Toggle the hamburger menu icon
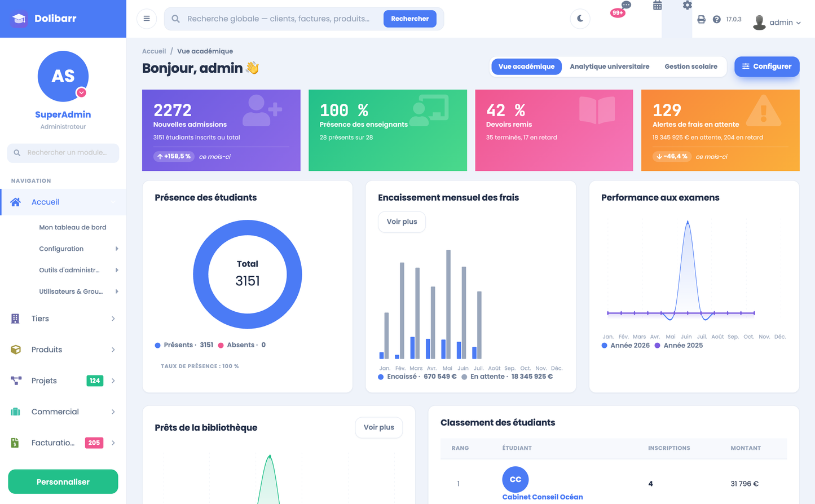 point(147,19)
